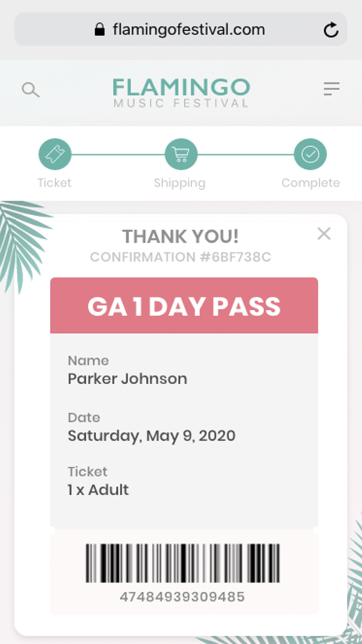
Task: Select the Ticket step label
Action: pos(55,183)
